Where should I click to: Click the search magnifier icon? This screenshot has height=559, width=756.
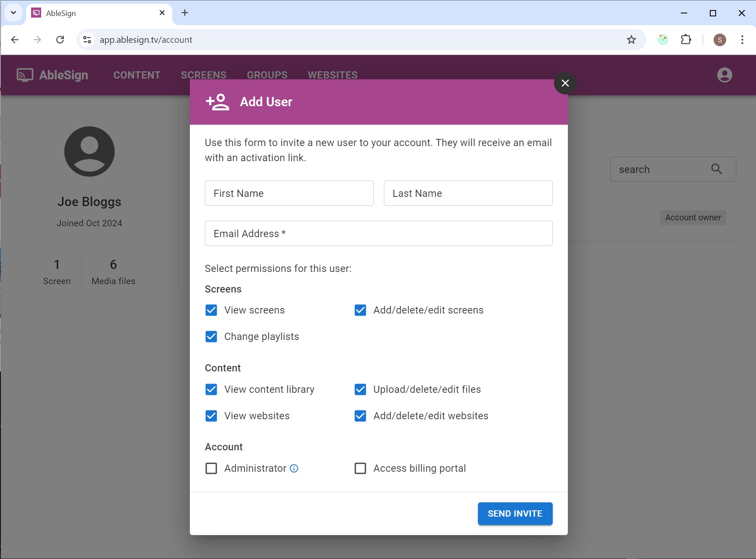(x=717, y=169)
